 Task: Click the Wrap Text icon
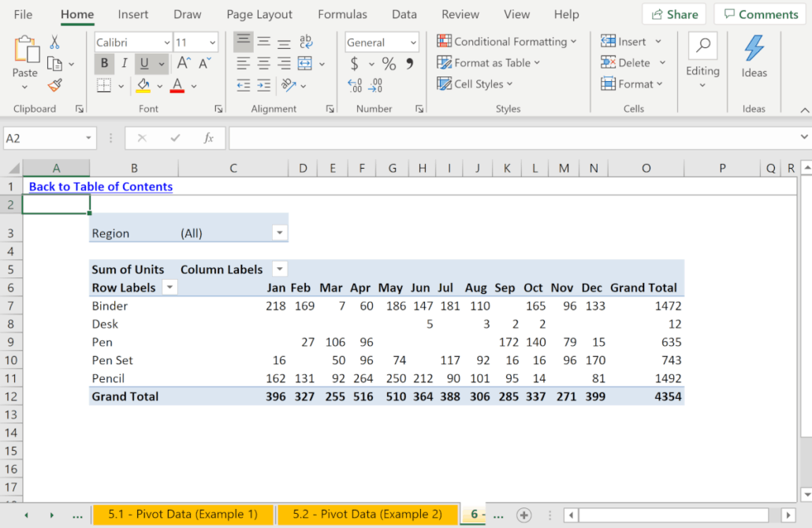[x=305, y=43]
